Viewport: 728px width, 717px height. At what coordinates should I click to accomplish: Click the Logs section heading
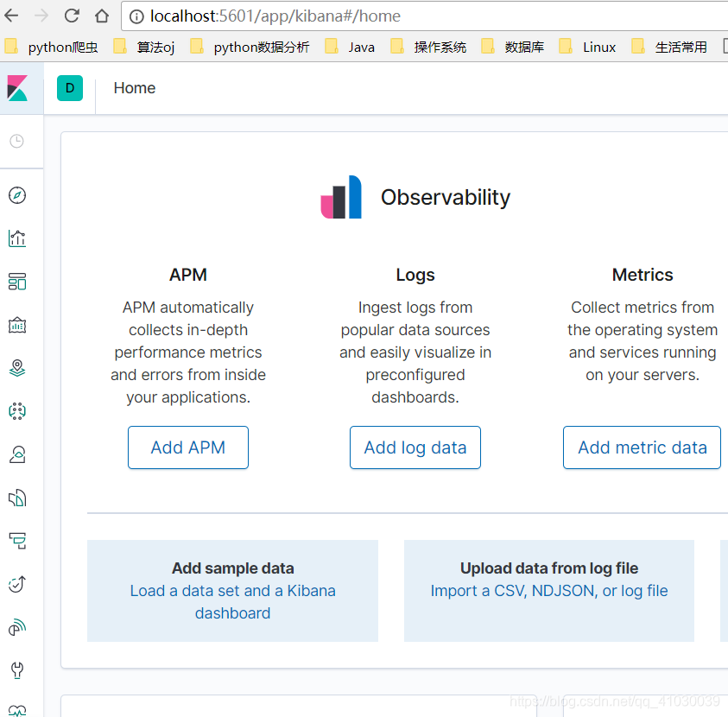coord(415,275)
